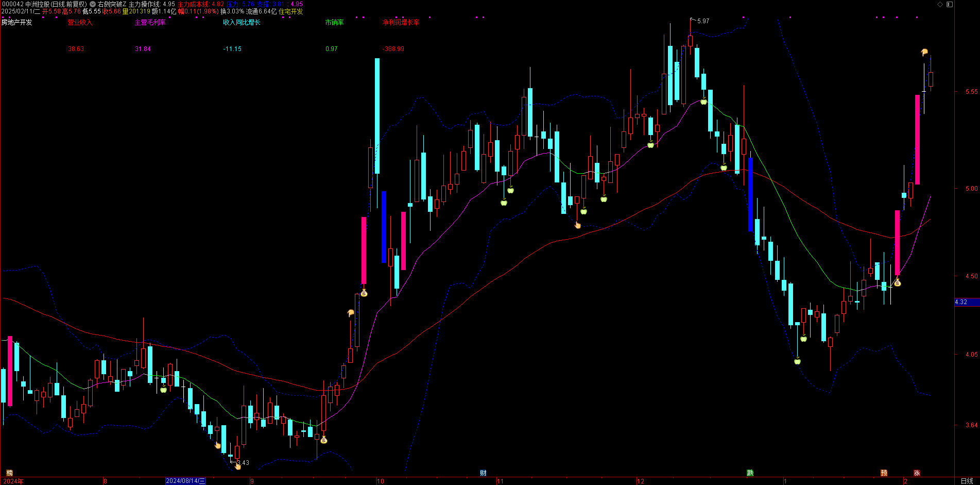The width and height of the screenshot is (980, 485).
Task: Click the stock title 000042 中洲控股
Action: coord(25,4)
